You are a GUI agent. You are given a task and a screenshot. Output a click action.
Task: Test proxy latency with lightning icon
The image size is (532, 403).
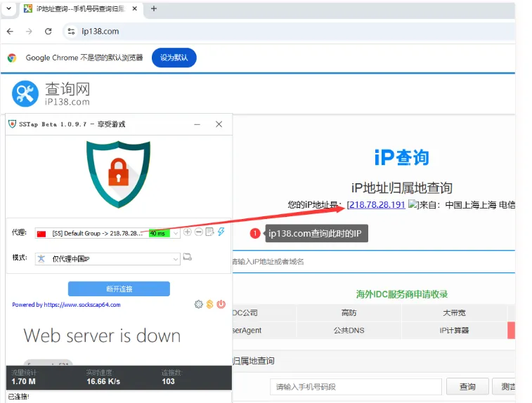[221, 232]
